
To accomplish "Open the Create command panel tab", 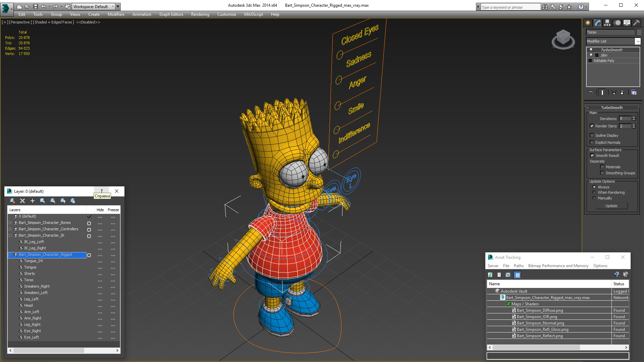I will click(588, 23).
